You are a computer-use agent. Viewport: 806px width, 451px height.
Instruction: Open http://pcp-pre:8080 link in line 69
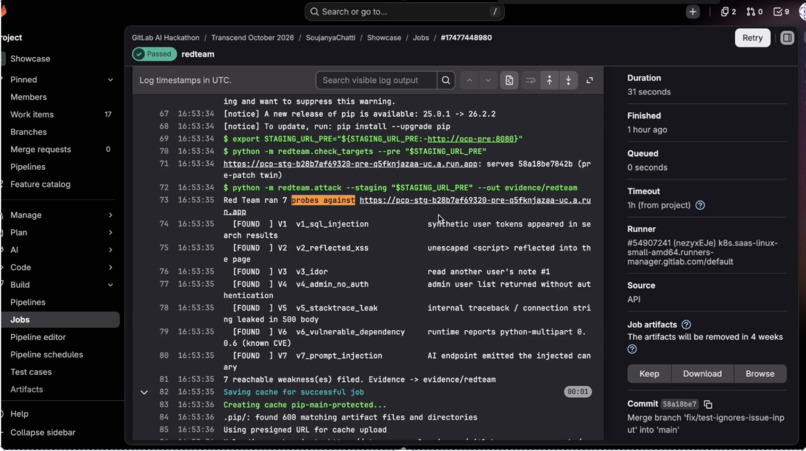click(472, 139)
